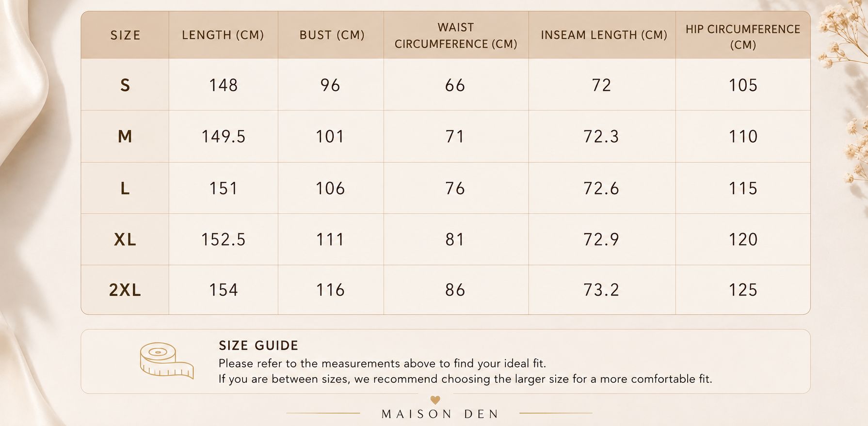Click the 105 hip value for S

point(743,85)
